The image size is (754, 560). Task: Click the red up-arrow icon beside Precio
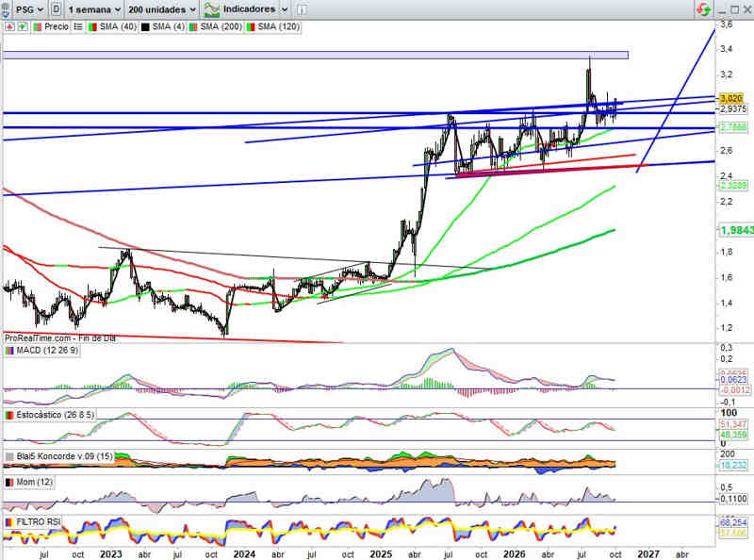pyautogui.click(x=9, y=27)
